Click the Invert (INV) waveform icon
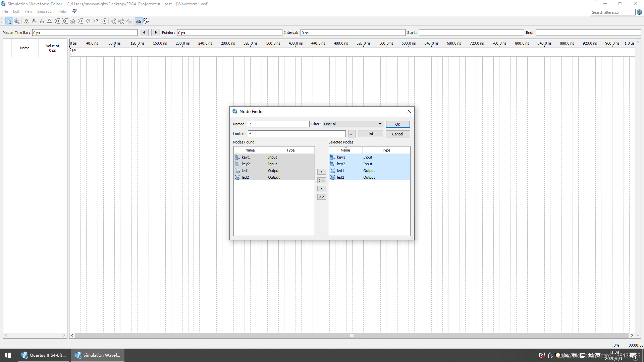This screenshot has height=362, width=644. point(73,21)
